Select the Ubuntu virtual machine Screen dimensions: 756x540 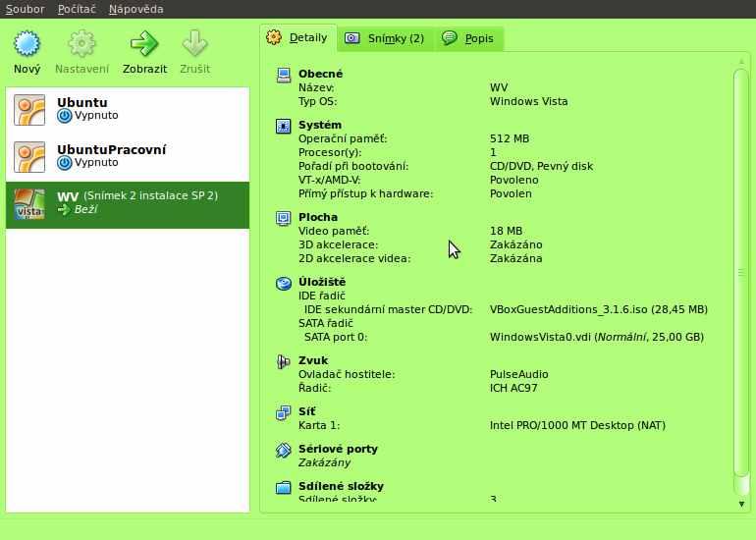coord(128,110)
